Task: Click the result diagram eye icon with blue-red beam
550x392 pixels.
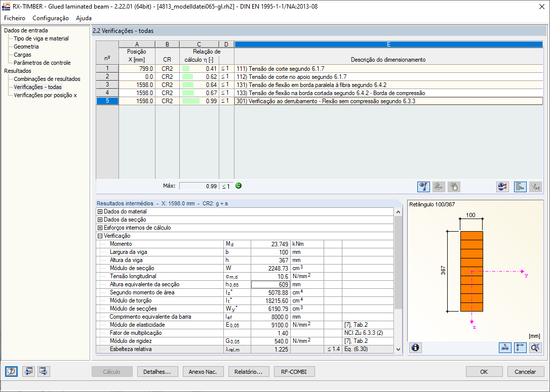Action: [x=502, y=187]
